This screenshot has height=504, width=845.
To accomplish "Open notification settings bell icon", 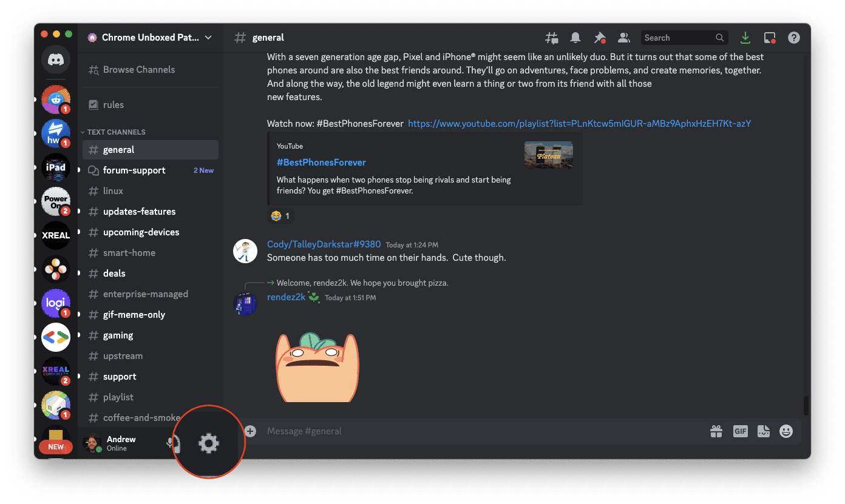I will point(575,38).
